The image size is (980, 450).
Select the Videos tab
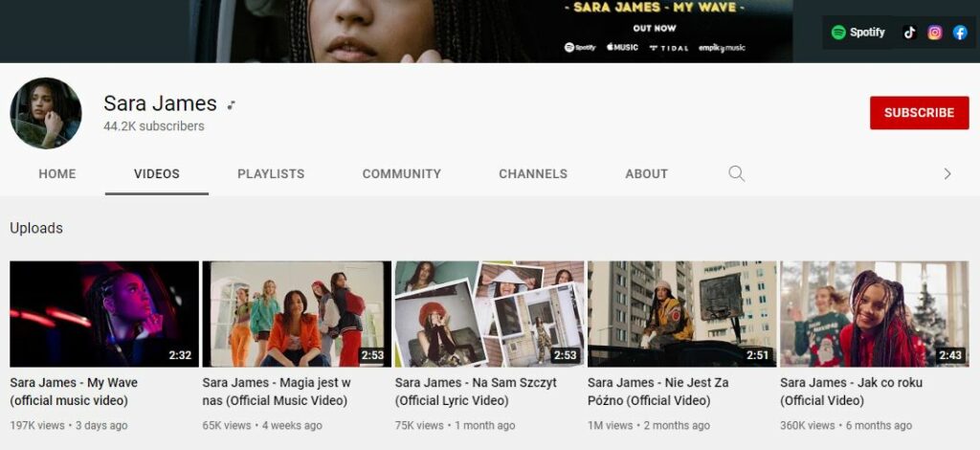coord(157,173)
